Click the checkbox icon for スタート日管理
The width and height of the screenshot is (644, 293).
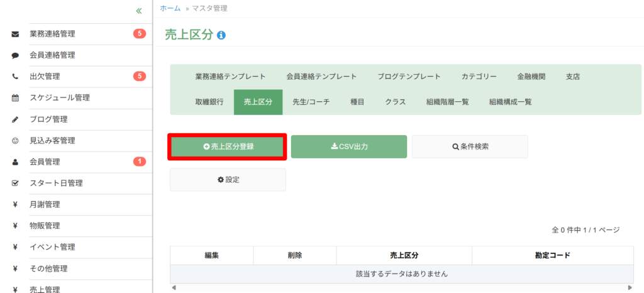(15, 184)
